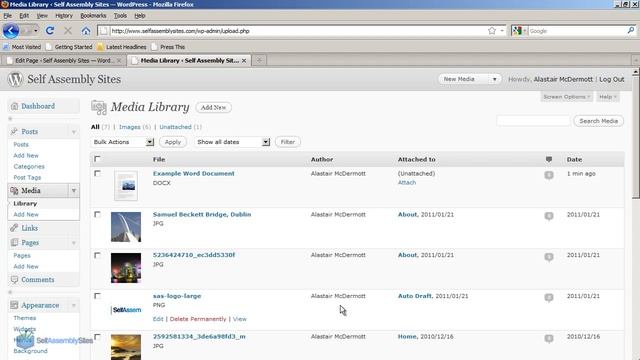This screenshot has width=640, height=360.
Task: Tick the select-all checkbox in table header
Action: 97,159
